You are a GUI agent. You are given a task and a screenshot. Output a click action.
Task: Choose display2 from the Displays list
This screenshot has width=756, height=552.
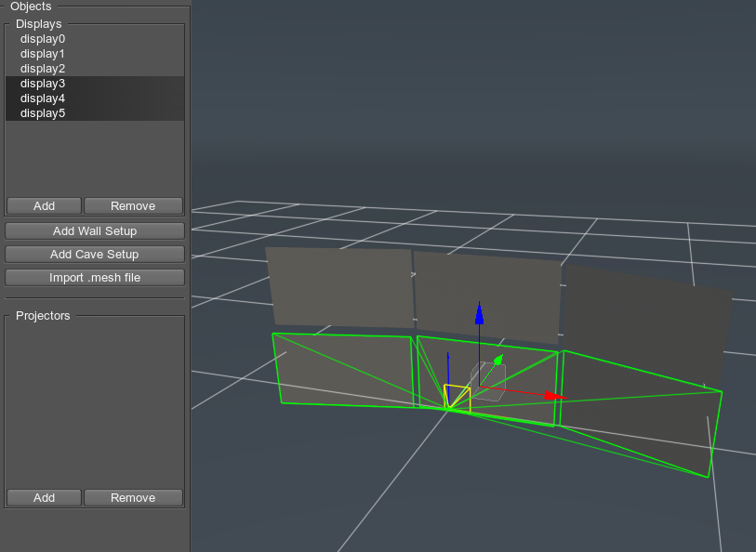[x=43, y=69]
